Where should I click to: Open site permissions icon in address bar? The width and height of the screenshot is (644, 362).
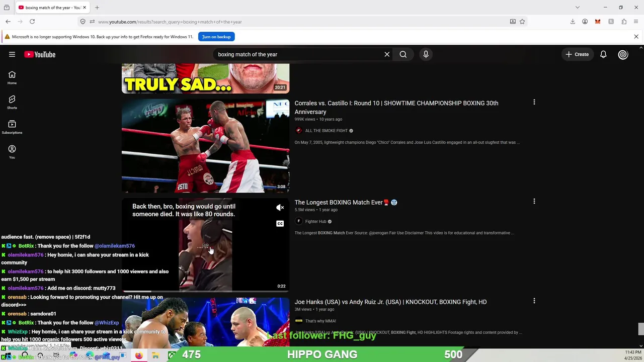(92, 22)
